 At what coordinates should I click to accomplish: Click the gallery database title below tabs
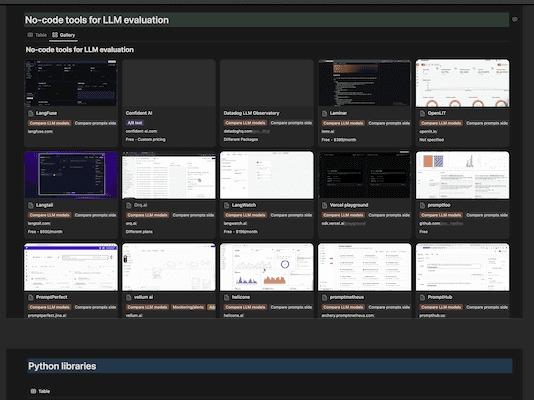[x=80, y=50]
